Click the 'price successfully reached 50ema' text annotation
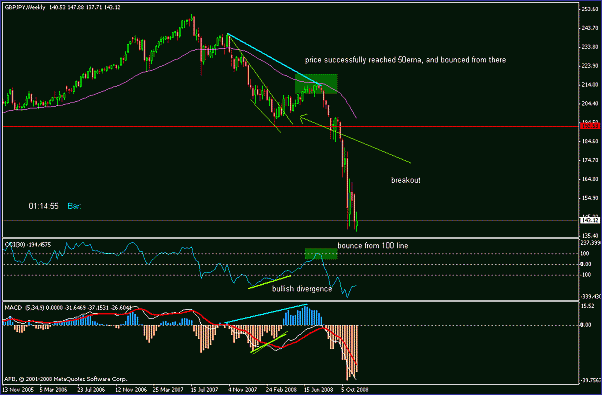 coord(405,60)
